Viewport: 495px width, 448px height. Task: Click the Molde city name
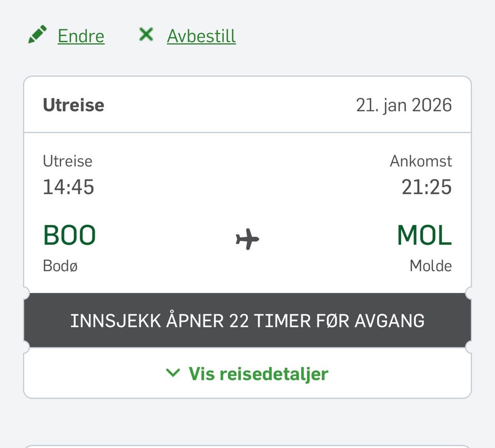[x=431, y=266]
